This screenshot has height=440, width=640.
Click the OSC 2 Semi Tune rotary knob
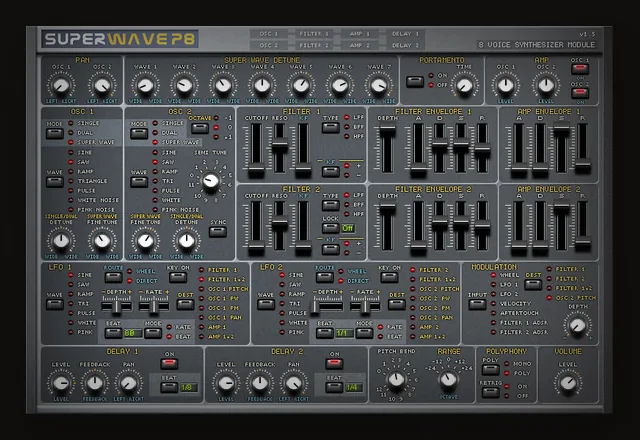point(211,181)
